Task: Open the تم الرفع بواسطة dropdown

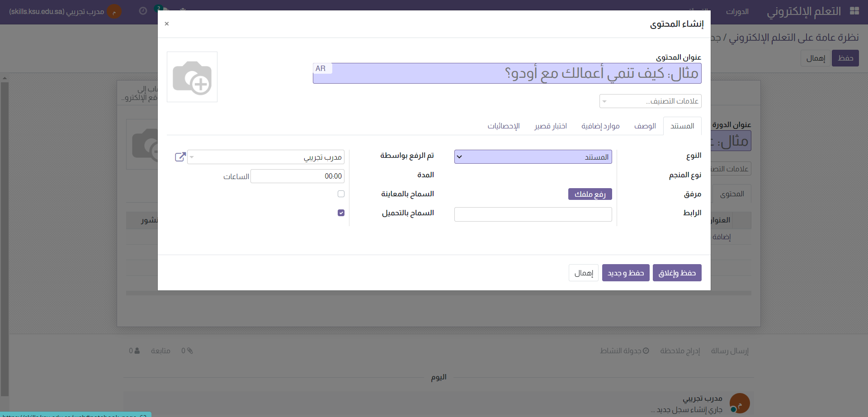Action: [266, 157]
